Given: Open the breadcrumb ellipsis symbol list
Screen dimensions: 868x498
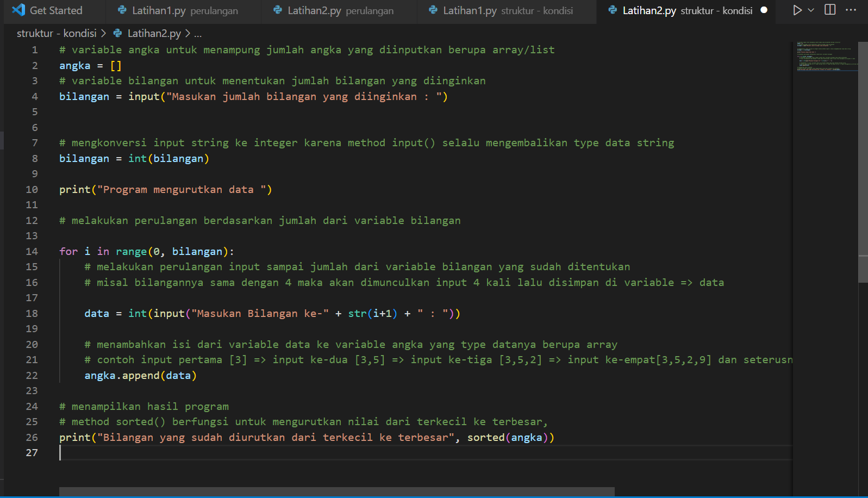Looking at the screenshot, I should pyautogui.click(x=198, y=34).
